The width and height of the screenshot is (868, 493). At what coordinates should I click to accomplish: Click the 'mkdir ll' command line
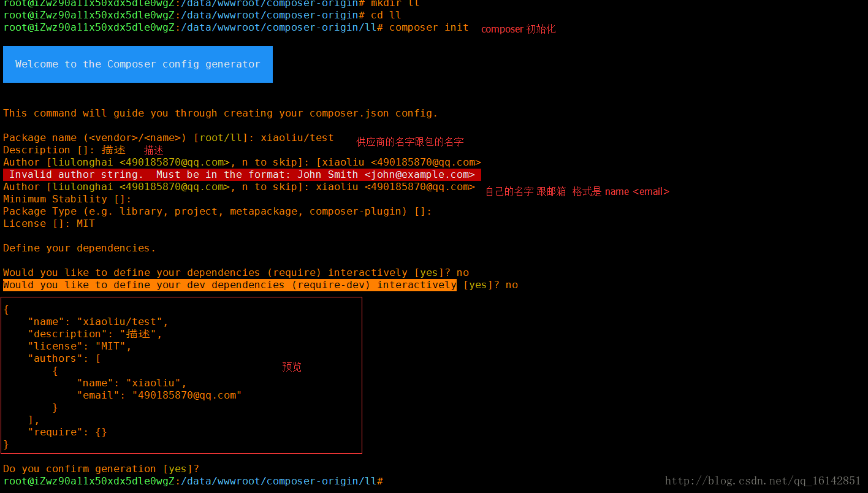tap(211, 3)
